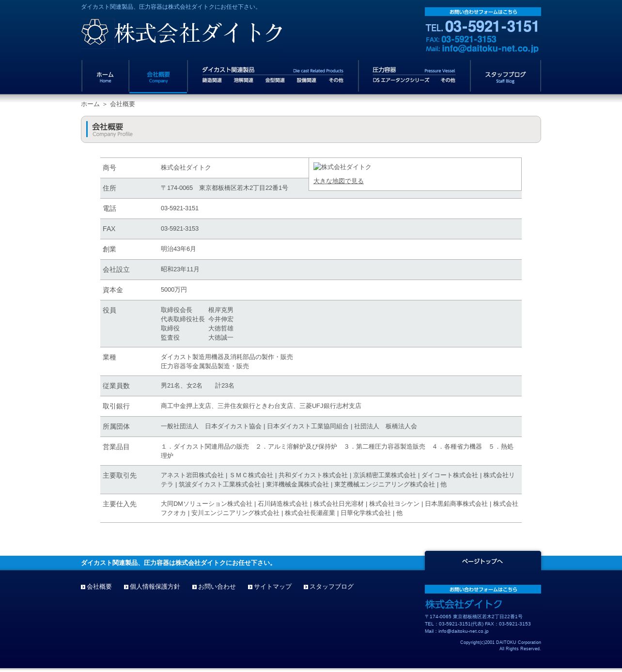Viewport: 622px width, 672px height.
Task: Open the お問い合わせフォームはこちら header banner
Action: pos(482,12)
